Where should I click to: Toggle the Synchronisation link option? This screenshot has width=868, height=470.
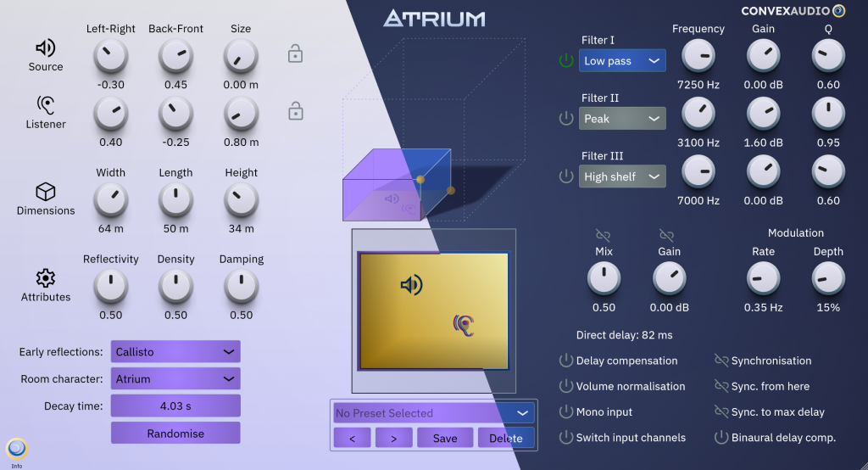[721, 361]
